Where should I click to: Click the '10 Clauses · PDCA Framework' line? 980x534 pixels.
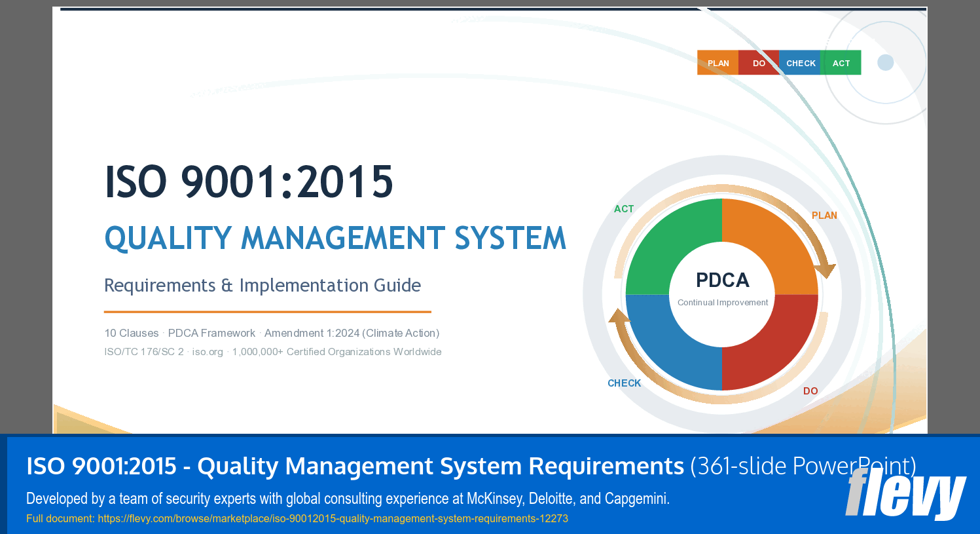(272, 333)
